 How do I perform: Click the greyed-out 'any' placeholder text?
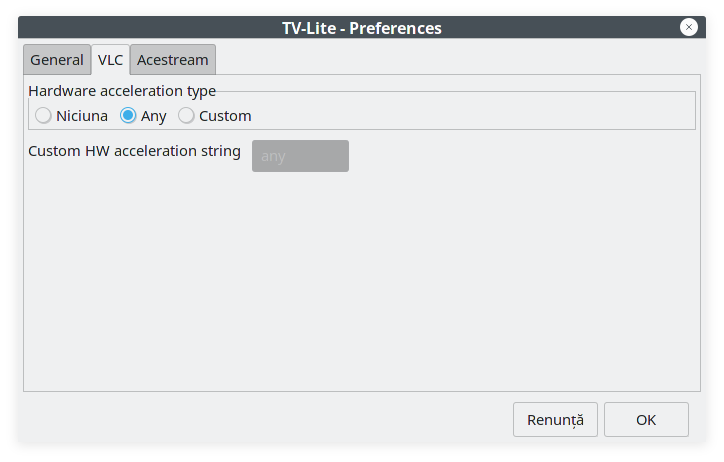point(273,156)
